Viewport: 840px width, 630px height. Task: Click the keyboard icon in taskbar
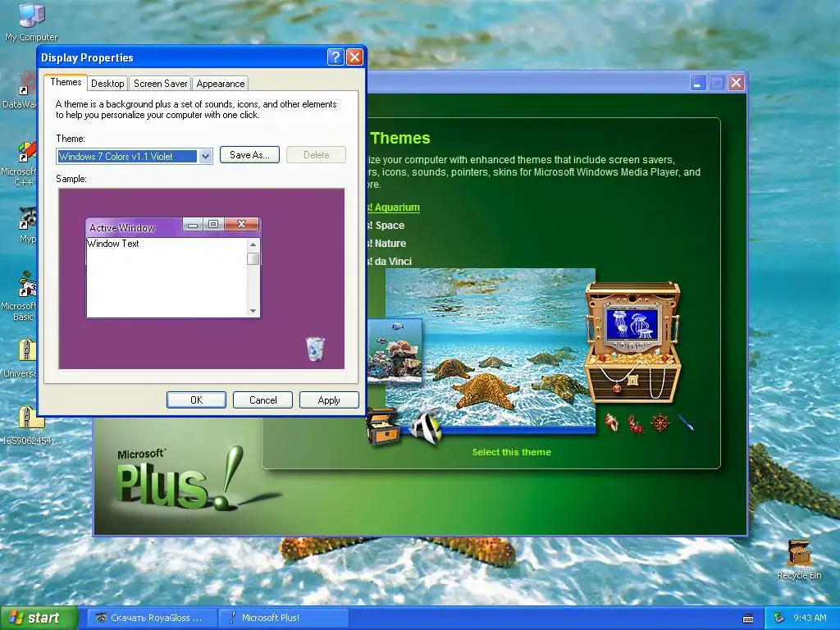click(x=748, y=619)
